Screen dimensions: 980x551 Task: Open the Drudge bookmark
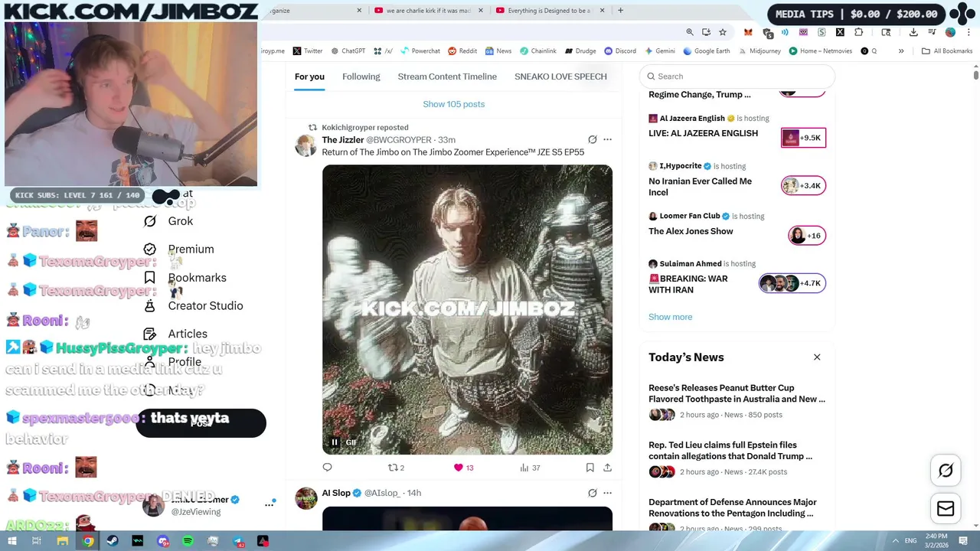pyautogui.click(x=580, y=51)
